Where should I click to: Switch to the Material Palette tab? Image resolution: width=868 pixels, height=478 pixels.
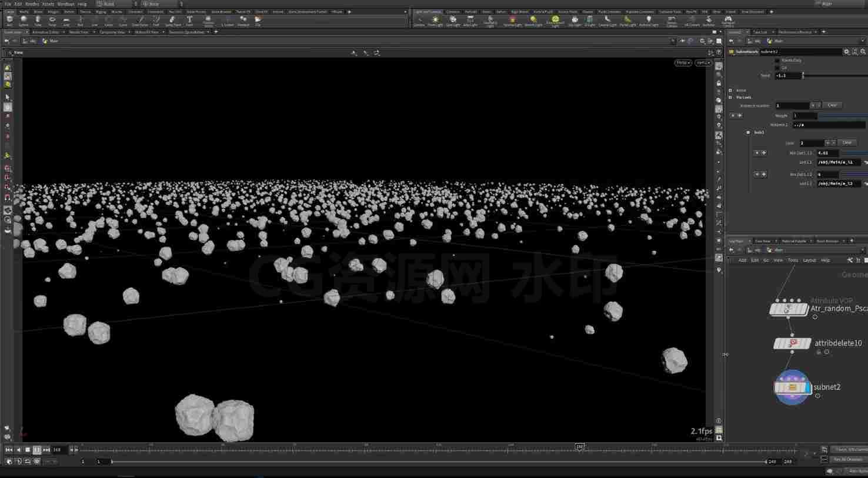click(794, 241)
